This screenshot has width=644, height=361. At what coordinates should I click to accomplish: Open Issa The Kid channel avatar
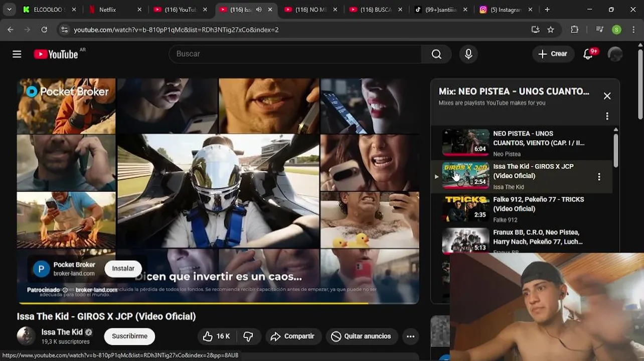26,336
